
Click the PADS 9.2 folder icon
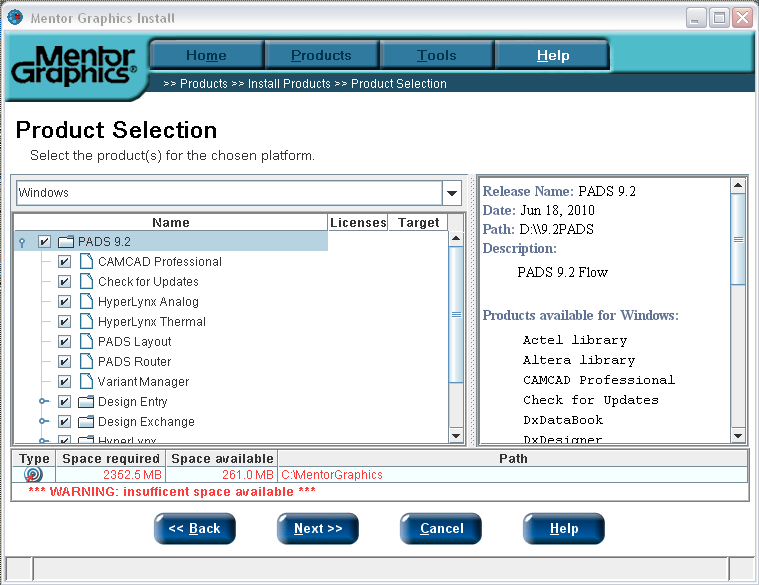click(66, 241)
